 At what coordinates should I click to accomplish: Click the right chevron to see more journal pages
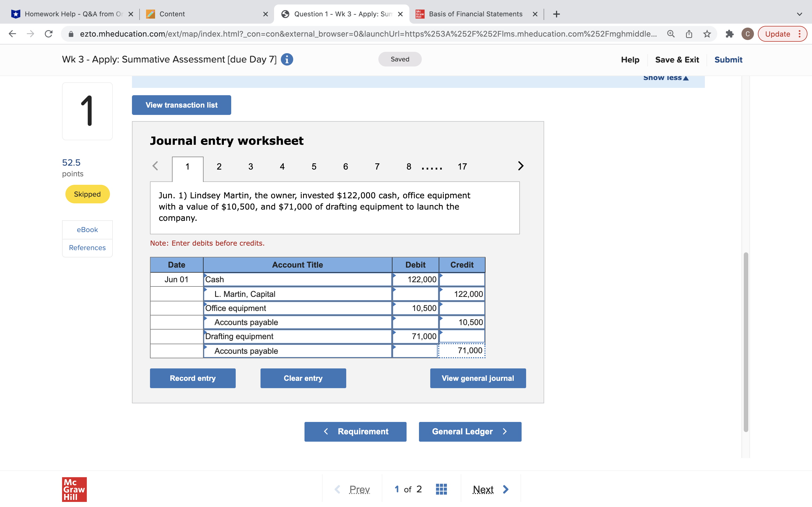[520, 166]
